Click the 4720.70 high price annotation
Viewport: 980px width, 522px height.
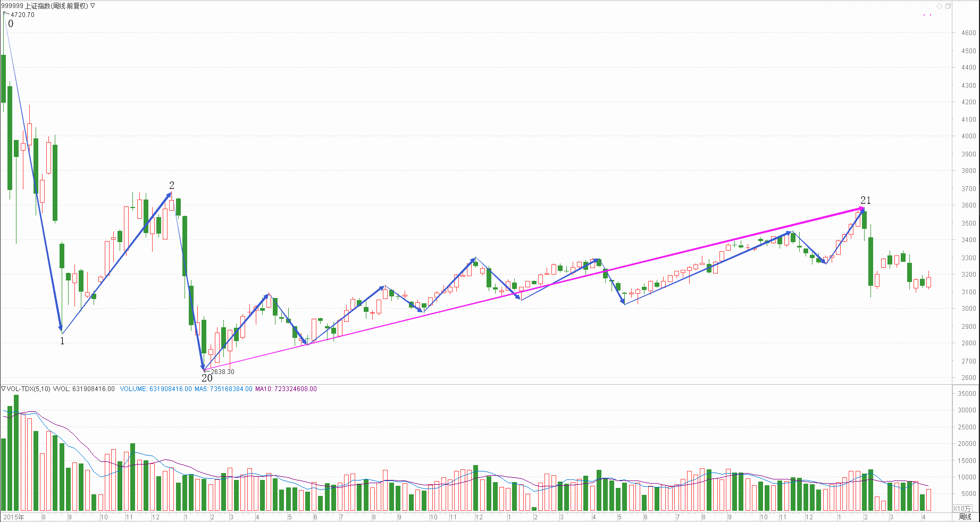click(22, 15)
